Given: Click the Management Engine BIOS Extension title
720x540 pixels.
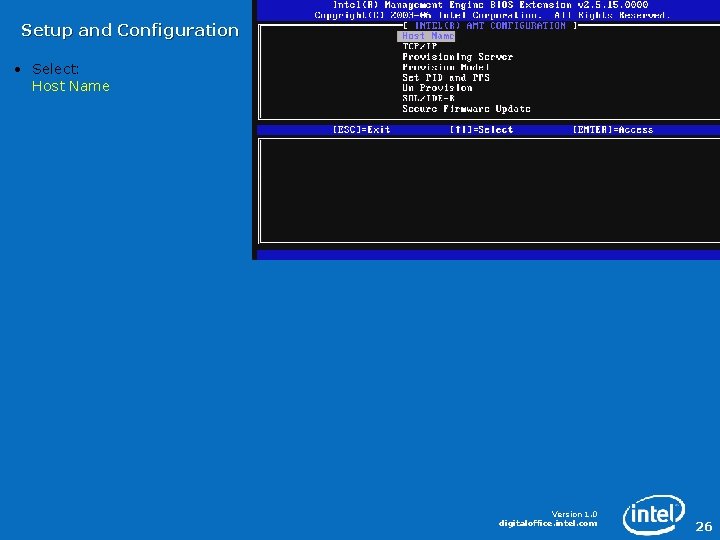Looking at the screenshot, I should pos(490,5).
